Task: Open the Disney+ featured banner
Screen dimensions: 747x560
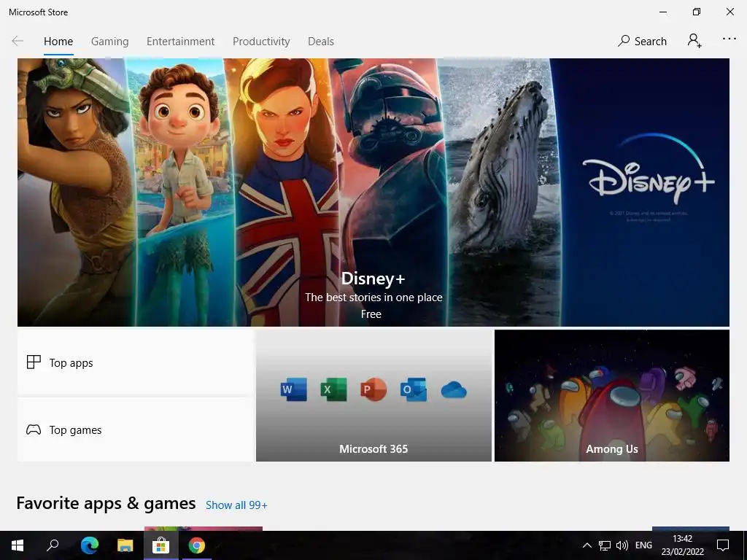Action: [x=373, y=192]
